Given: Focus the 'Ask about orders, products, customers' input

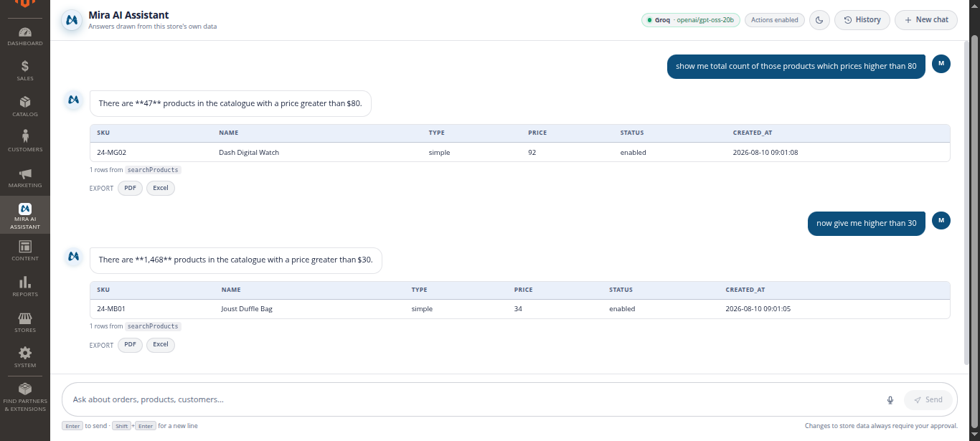Looking at the screenshot, I should tap(473, 399).
